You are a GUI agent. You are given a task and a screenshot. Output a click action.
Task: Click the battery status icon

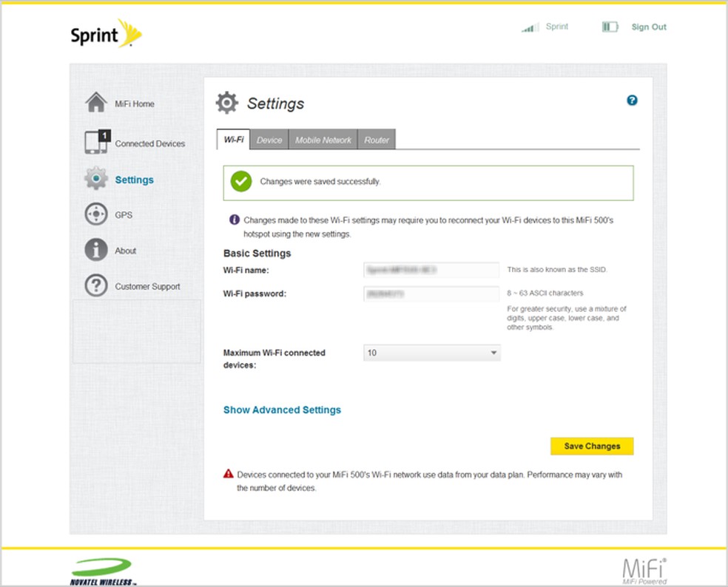tap(610, 27)
